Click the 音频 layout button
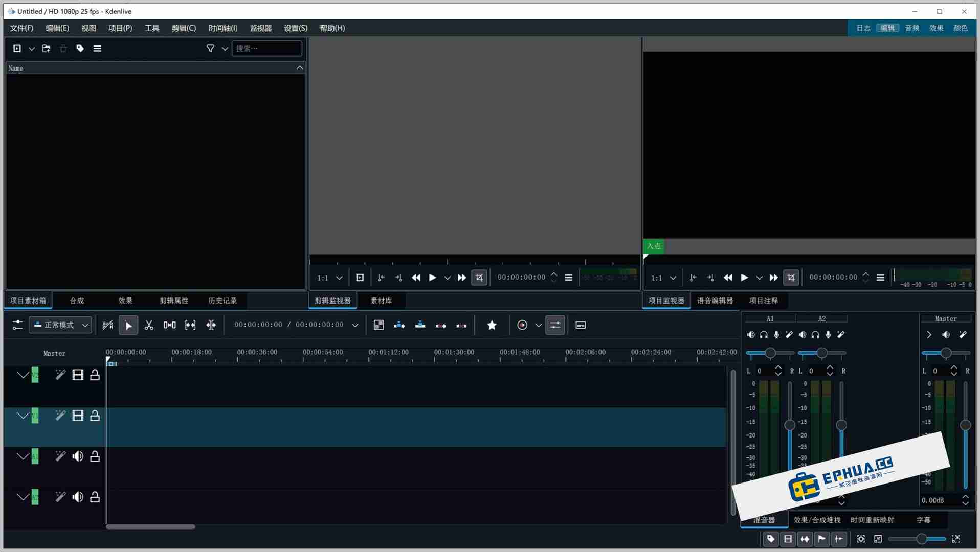Screen dimensions: 980x552 [912, 28]
